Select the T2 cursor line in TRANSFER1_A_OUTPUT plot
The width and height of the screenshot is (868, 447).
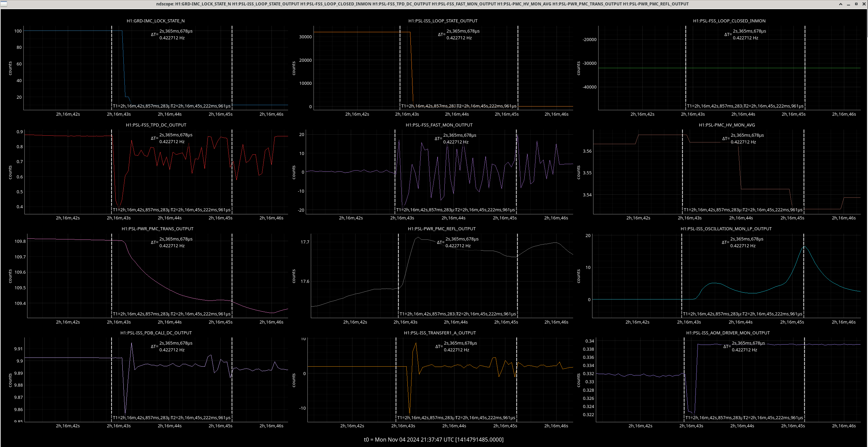point(517,380)
